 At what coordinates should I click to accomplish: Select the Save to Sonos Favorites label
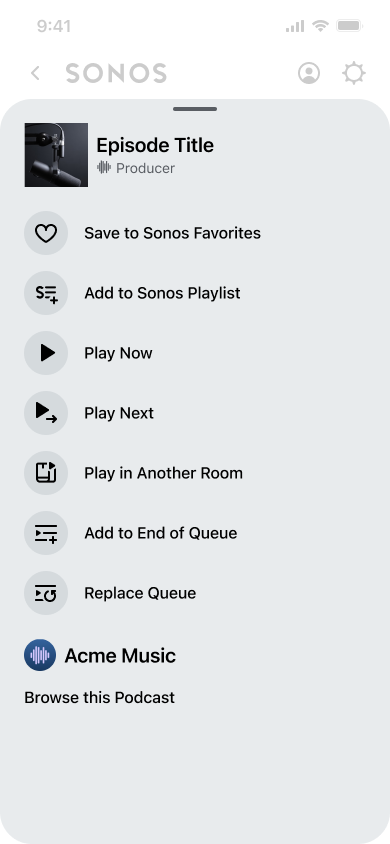click(x=172, y=233)
